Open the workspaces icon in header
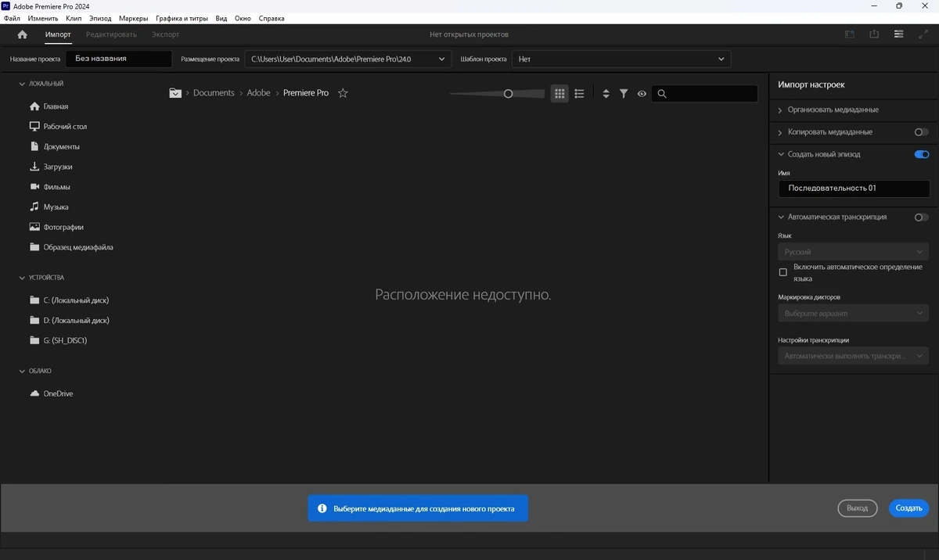 [x=850, y=34]
